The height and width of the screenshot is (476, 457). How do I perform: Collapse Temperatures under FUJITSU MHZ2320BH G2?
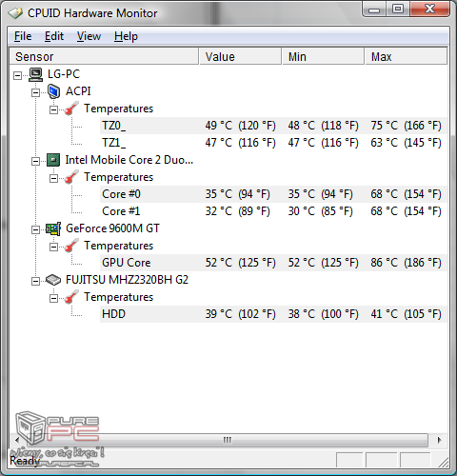coord(53,298)
